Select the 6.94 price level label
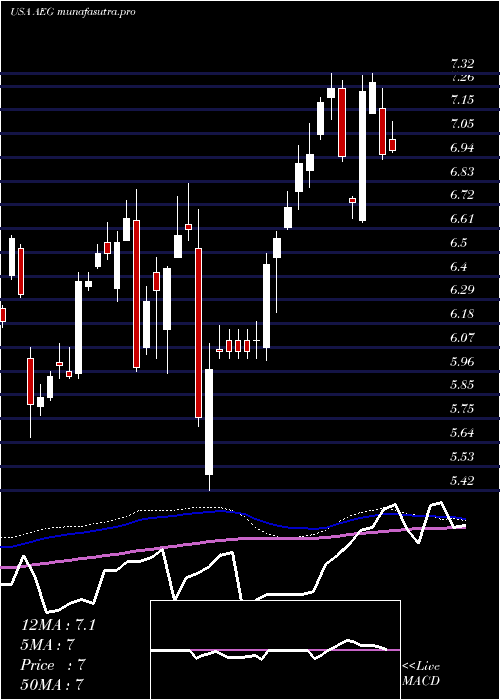 462,148
